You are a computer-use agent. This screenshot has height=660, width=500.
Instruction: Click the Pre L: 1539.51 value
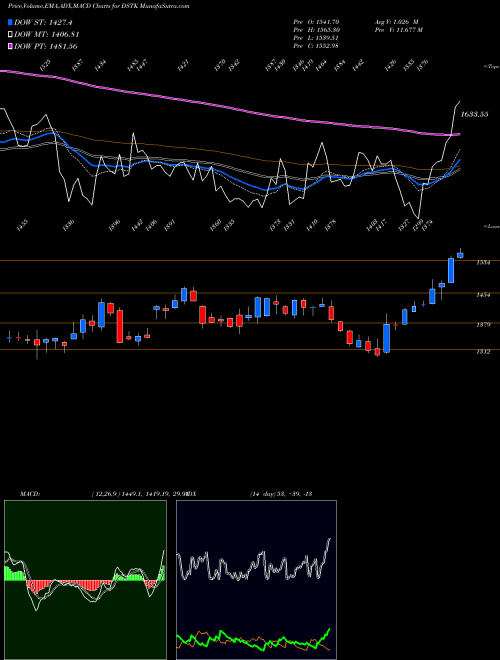pos(316,38)
